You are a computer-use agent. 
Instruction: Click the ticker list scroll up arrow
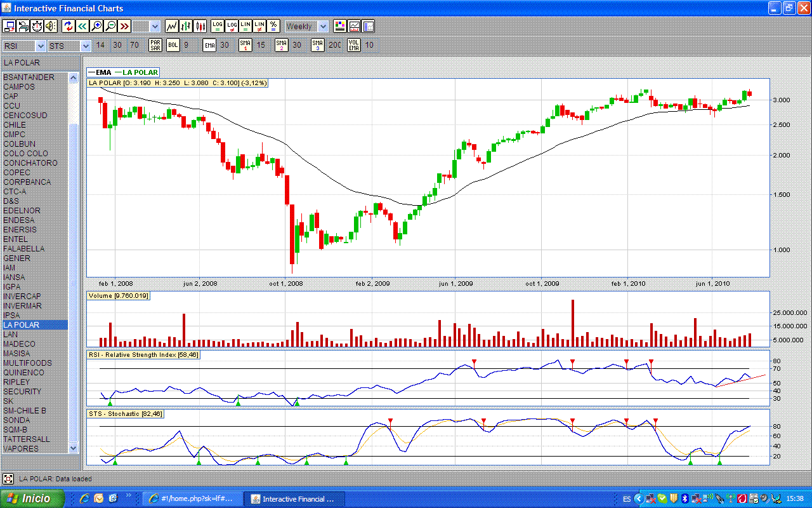point(74,77)
